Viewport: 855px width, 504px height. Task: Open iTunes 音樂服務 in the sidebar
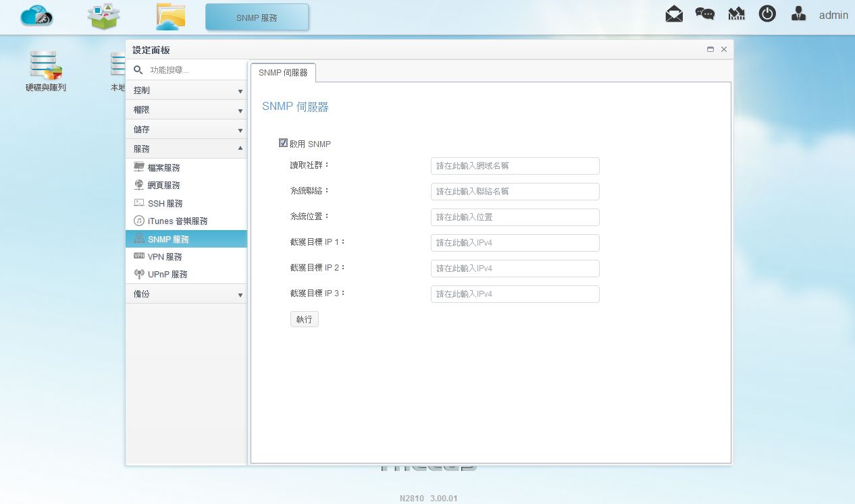[186, 221]
